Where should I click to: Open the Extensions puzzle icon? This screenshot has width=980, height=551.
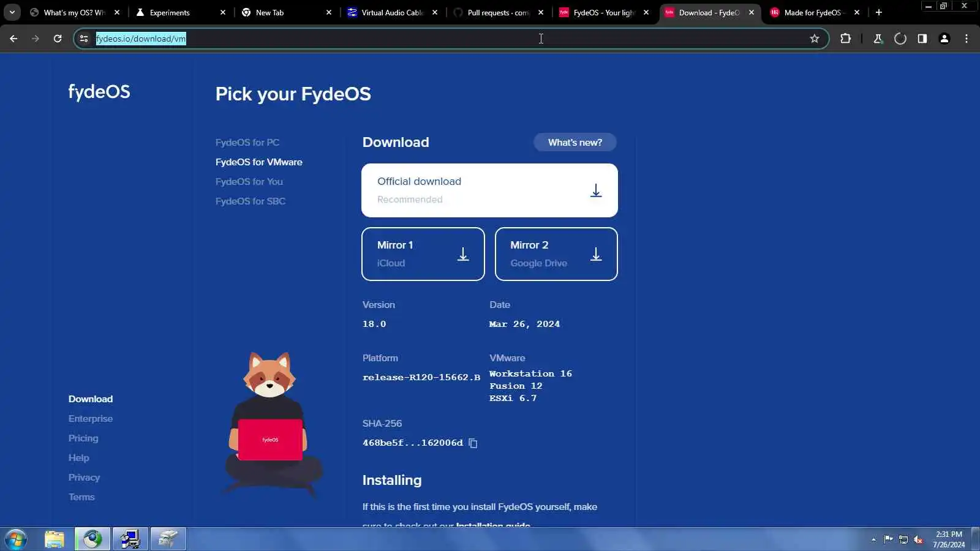click(846, 39)
